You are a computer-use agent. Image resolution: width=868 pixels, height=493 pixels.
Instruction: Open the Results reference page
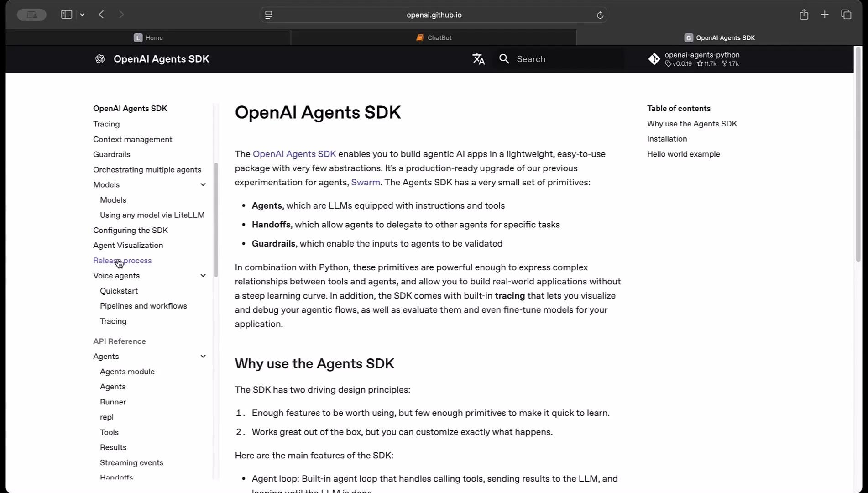(113, 447)
